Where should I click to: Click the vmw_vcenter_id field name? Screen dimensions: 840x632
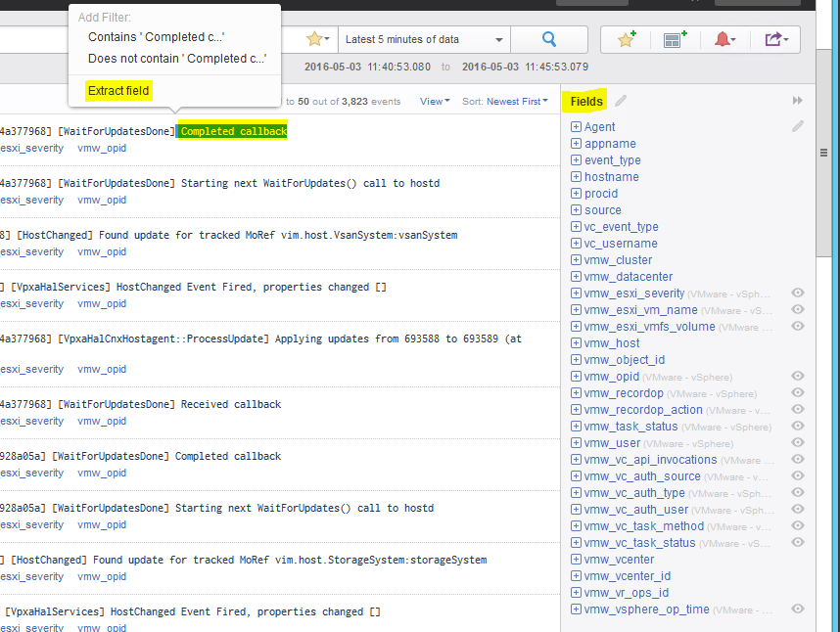point(627,576)
